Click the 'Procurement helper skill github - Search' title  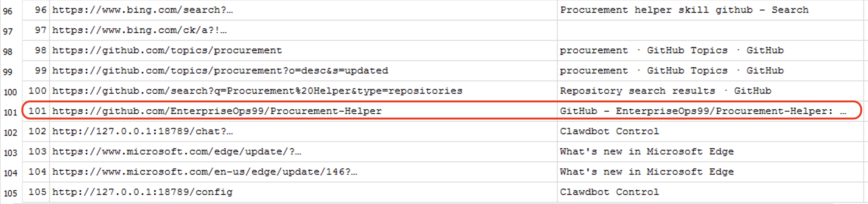[x=684, y=10]
